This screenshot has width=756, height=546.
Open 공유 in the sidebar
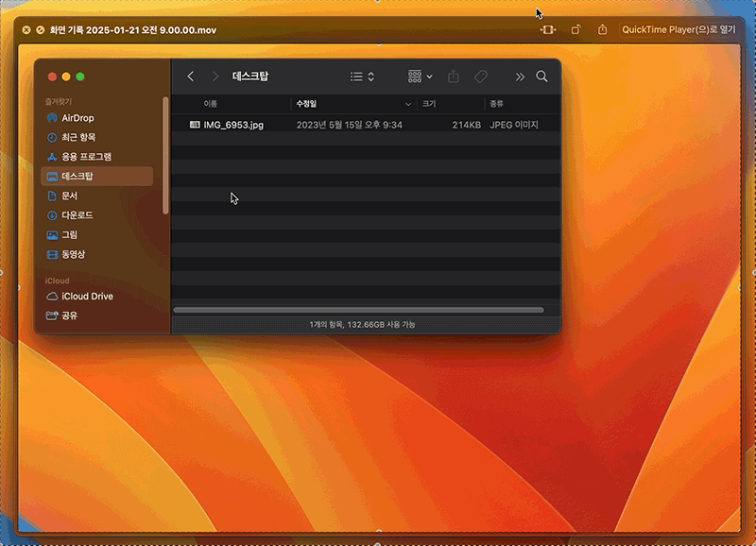(97, 316)
